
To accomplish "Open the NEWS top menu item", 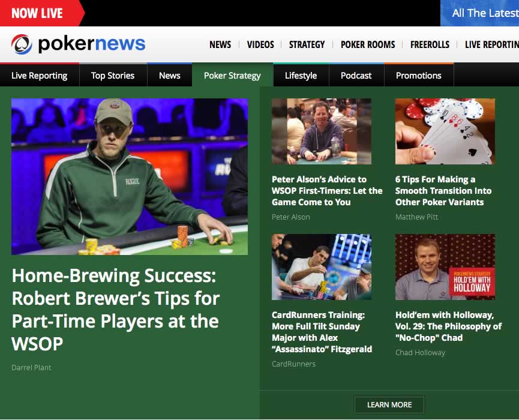I will point(220,44).
